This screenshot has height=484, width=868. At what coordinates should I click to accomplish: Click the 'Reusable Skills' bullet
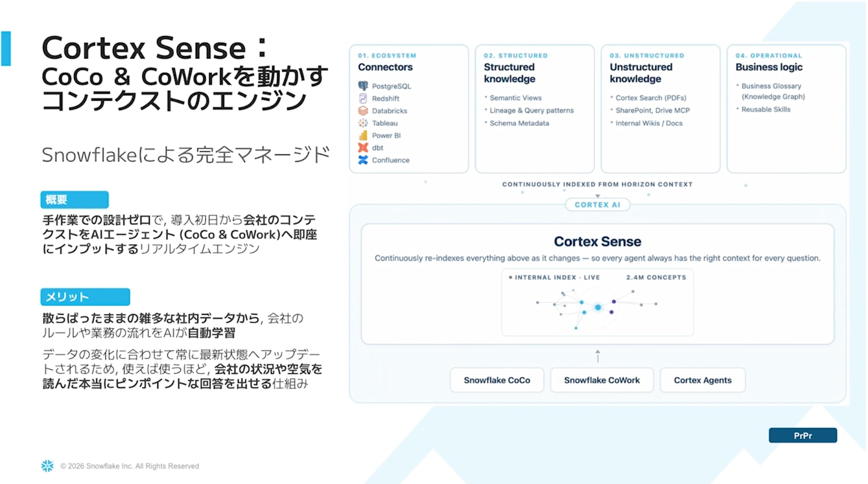coord(766,109)
